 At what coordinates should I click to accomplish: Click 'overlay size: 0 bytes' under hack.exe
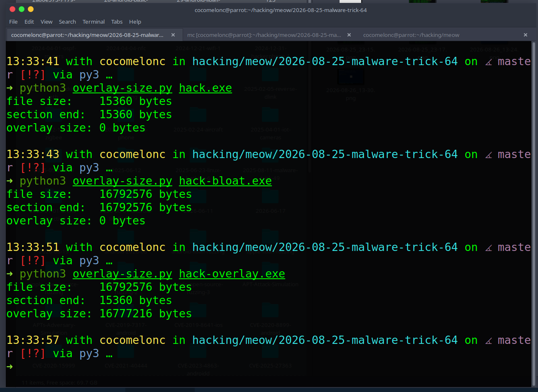[76, 128]
